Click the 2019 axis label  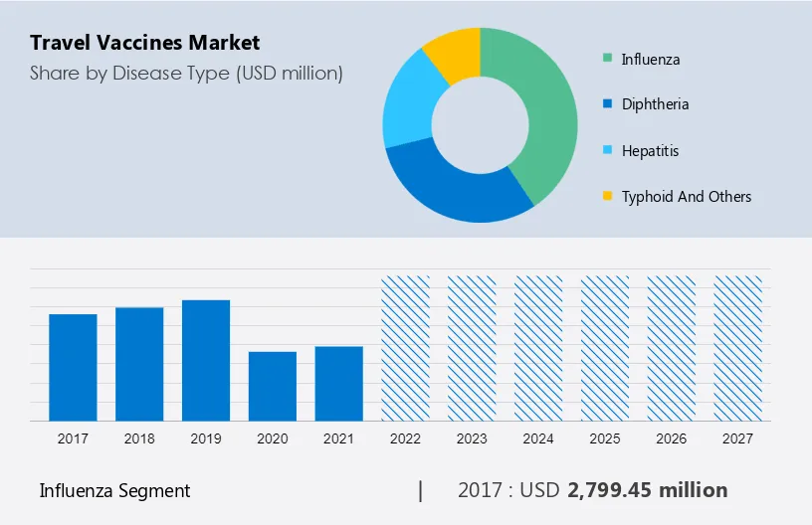[206, 438]
